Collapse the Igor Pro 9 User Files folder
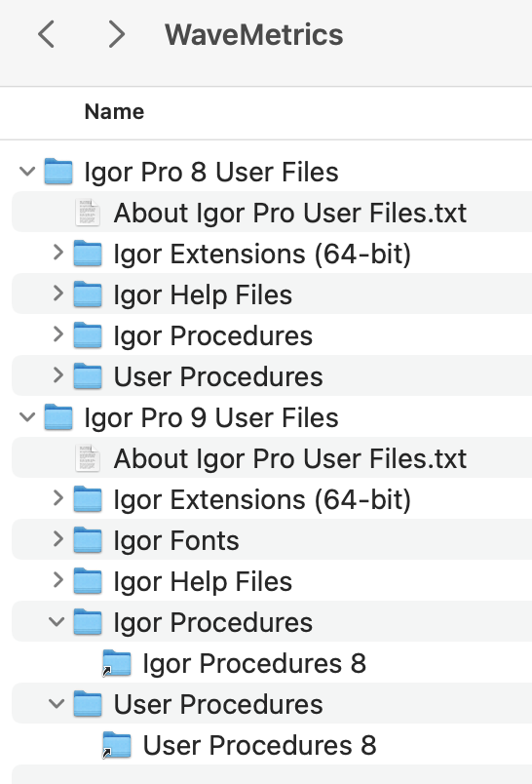This screenshot has height=784, width=532. pos(27,416)
